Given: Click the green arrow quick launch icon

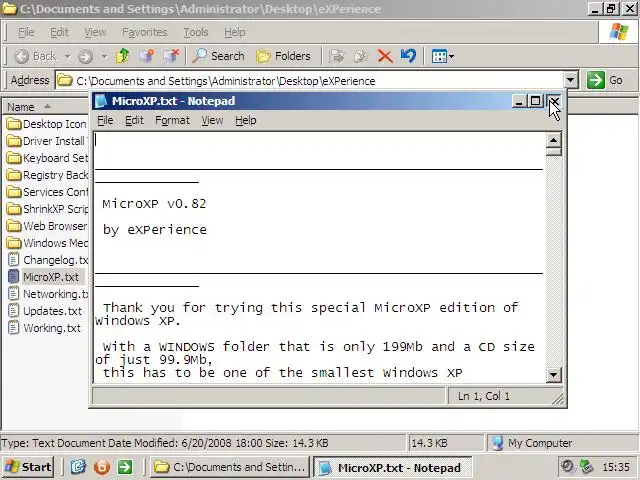Looking at the screenshot, I should [125, 467].
